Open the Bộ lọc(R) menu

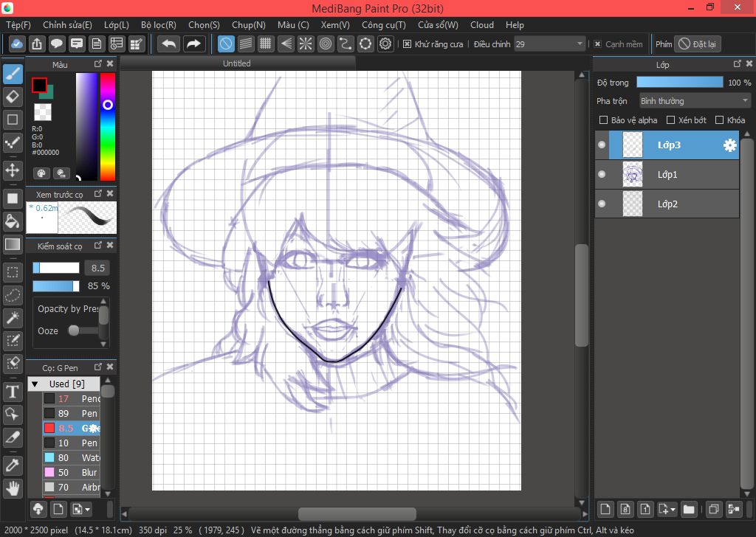pyautogui.click(x=159, y=24)
